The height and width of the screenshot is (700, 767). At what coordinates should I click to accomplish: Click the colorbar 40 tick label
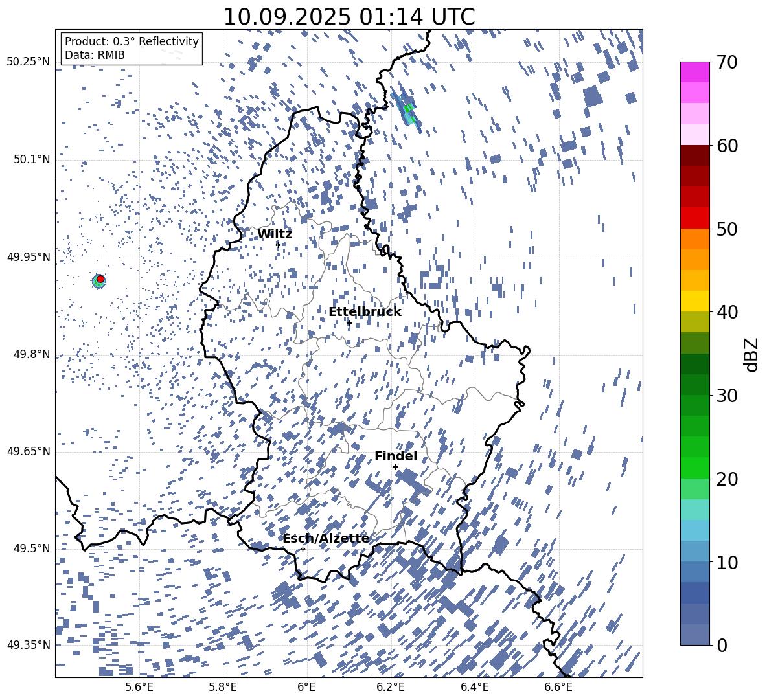point(727,312)
